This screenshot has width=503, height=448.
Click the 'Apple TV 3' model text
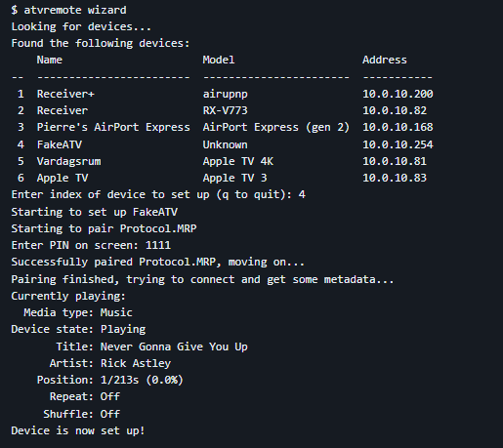(x=234, y=178)
